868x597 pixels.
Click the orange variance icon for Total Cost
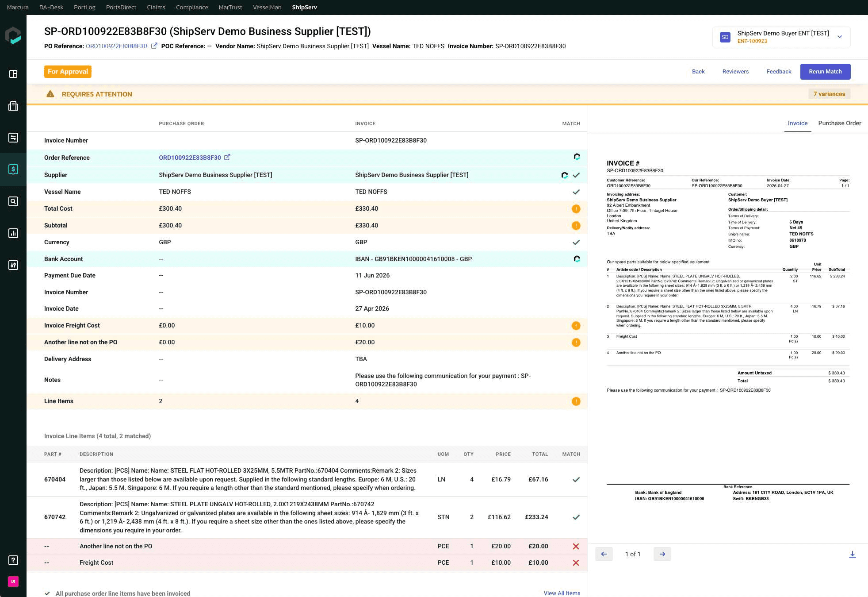click(576, 209)
